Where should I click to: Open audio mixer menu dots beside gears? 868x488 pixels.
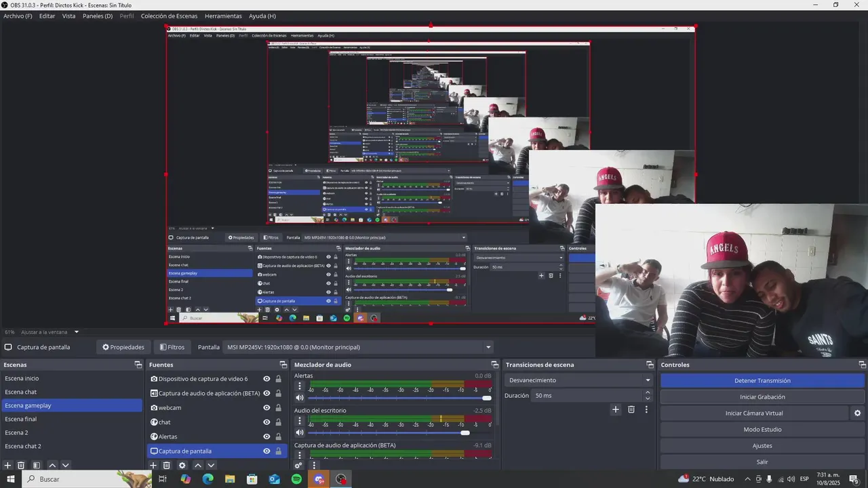(x=313, y=466)
